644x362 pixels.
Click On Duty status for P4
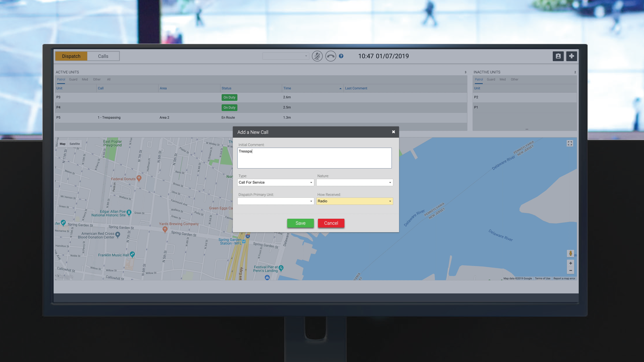point(229,108)
